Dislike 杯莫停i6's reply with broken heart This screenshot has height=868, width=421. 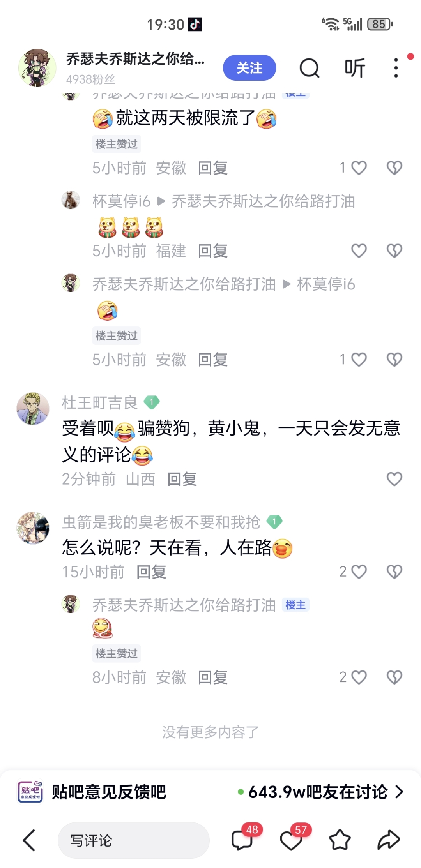(394, 251)
